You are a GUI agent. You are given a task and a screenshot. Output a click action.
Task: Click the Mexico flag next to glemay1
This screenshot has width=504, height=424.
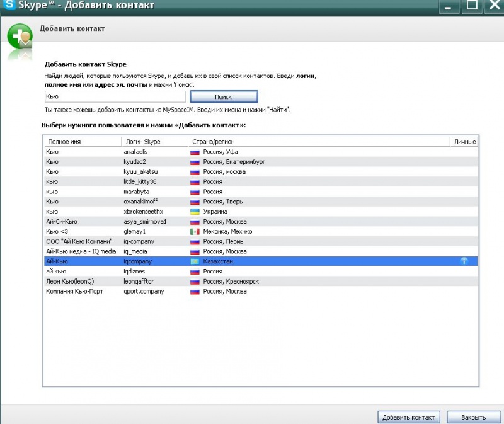195,232
